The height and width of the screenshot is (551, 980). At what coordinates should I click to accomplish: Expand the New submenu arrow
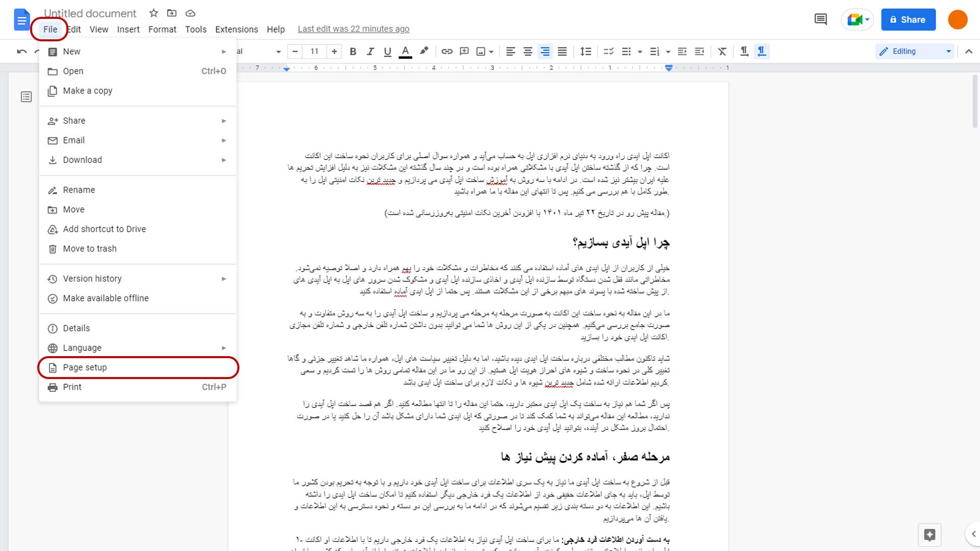point(224,51)
